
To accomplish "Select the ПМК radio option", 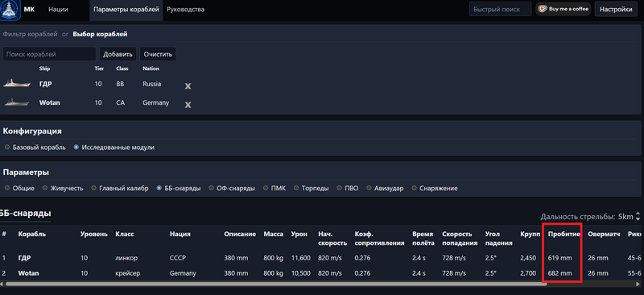I will coord(275,188).
